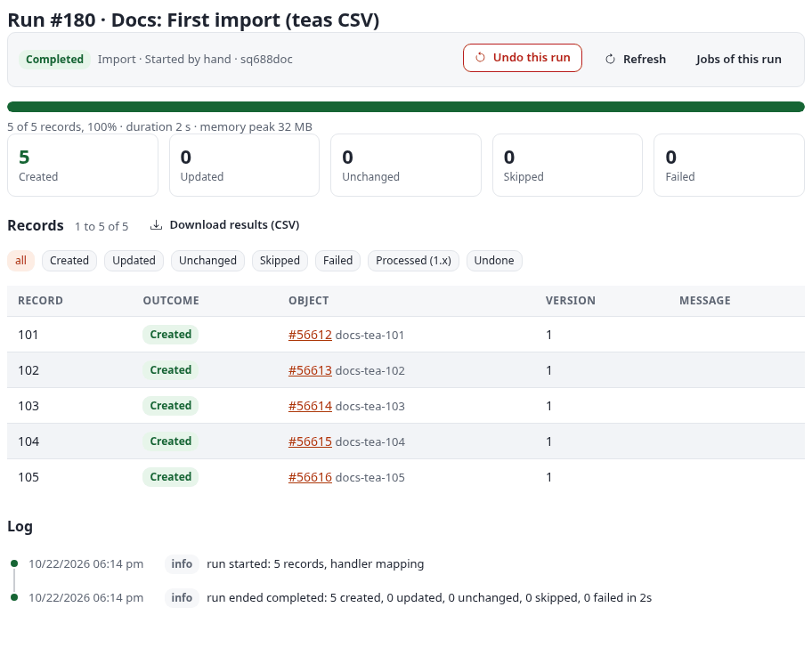812x664 pixels.
Task: Click the Updated stat card
Action: [x=245, y=165]
